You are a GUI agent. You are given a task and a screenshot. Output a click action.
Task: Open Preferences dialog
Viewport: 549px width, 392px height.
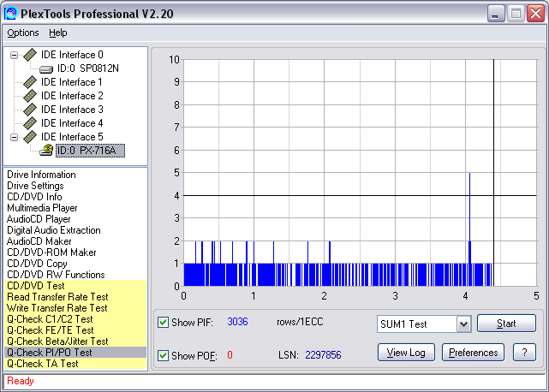473,353
